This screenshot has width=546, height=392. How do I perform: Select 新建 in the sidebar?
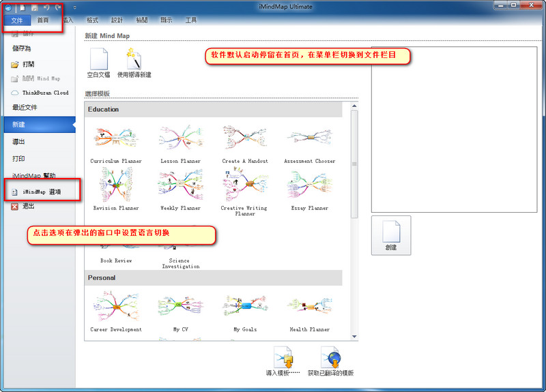point(40,125)
